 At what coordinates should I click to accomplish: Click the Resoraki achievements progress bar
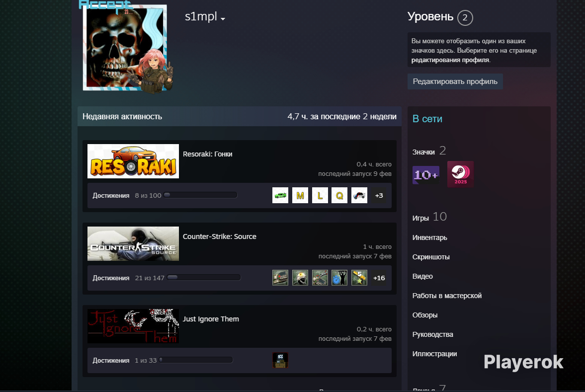[x=200, y=195]
